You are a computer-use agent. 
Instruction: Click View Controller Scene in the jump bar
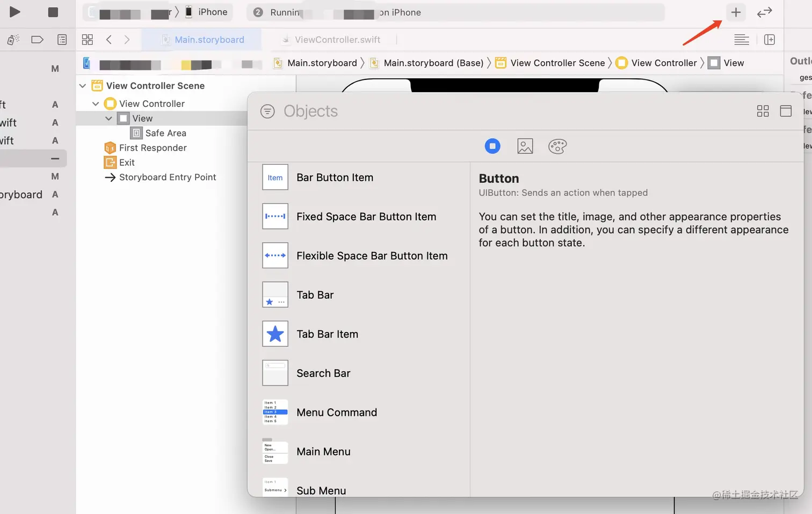(550, 63)
